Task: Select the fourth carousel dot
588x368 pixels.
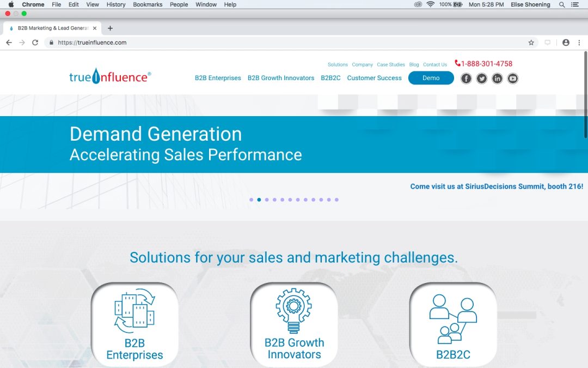Action: coord(274,200)
